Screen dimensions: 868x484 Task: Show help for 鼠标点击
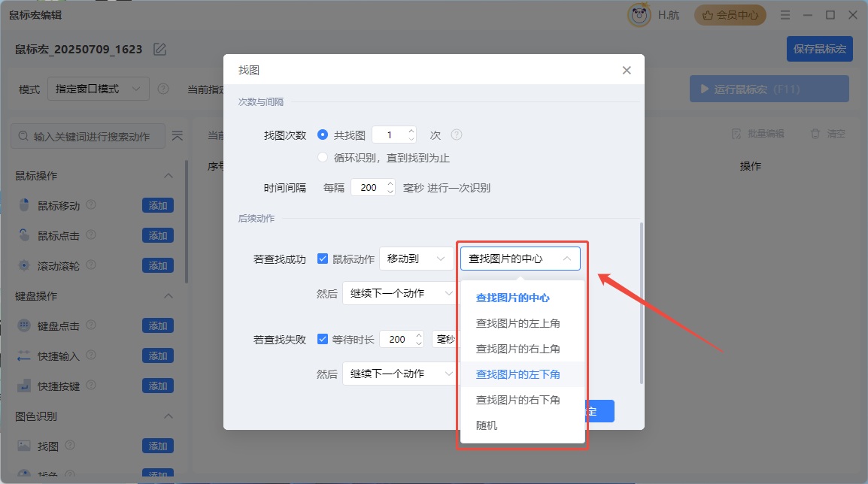tap(91, 234)
